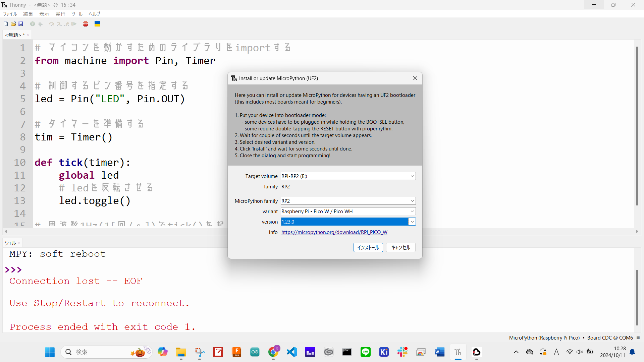Click the インストール button

pos(368,247)
